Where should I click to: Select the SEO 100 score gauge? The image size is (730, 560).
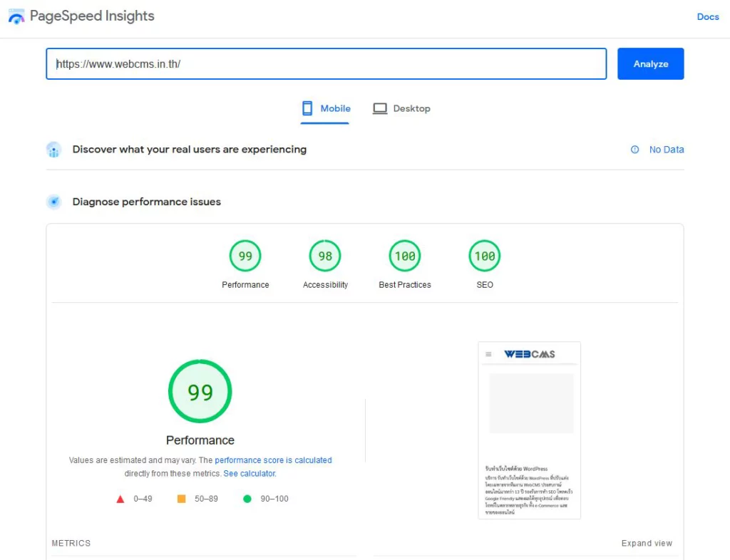(x=485, y=256)
